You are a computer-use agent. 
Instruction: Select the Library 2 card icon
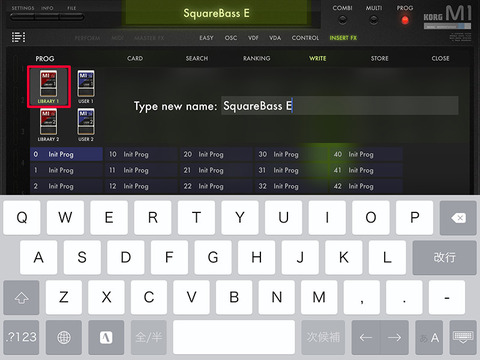click(49, 125)
